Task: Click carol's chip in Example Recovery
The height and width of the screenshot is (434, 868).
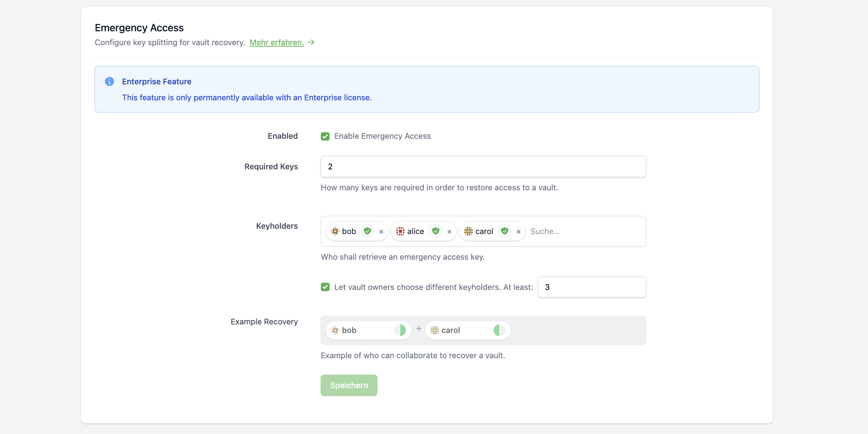Action: (x=468, y=330)
